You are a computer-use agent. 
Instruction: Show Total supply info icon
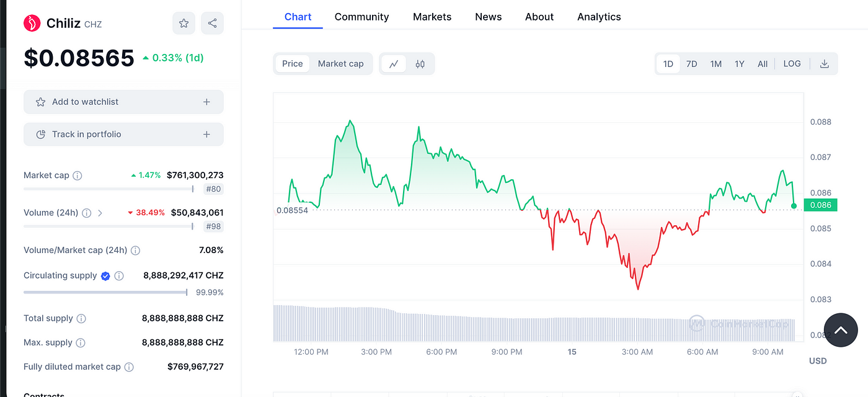tap(81, 319)
